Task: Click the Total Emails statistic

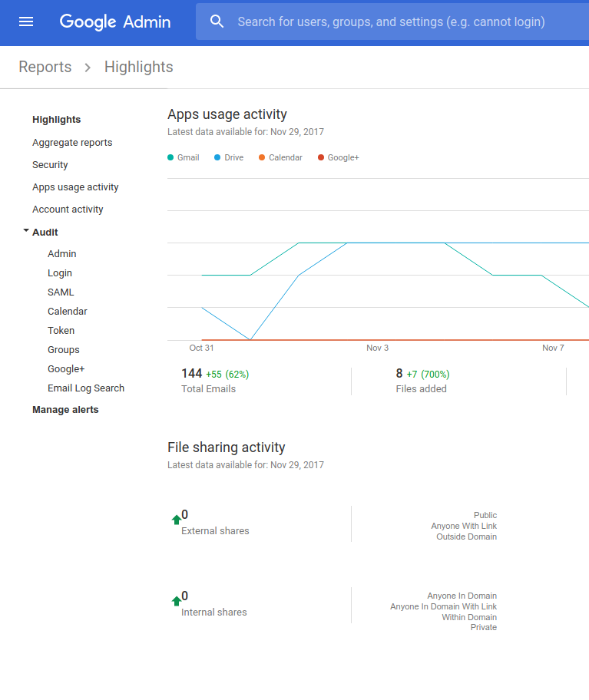Action: pyautogui.click(x=209, y=381)
